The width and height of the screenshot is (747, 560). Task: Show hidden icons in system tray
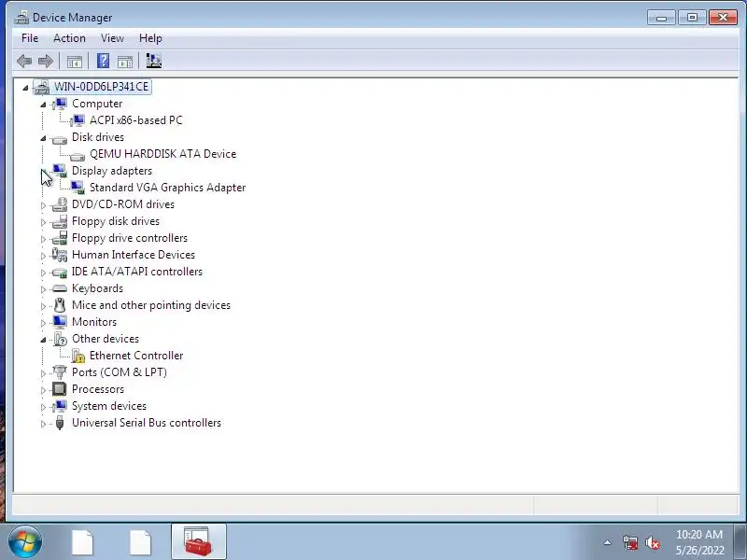coord(608,542)
